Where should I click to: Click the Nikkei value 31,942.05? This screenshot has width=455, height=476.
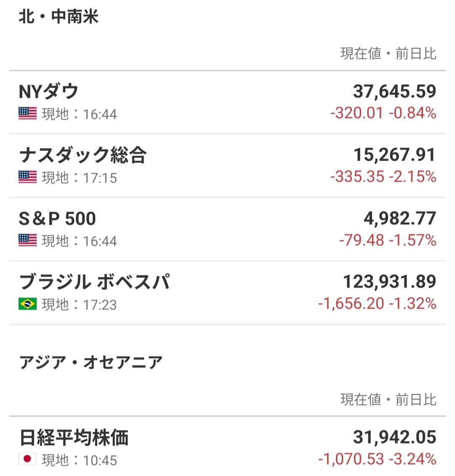(395, 438)
